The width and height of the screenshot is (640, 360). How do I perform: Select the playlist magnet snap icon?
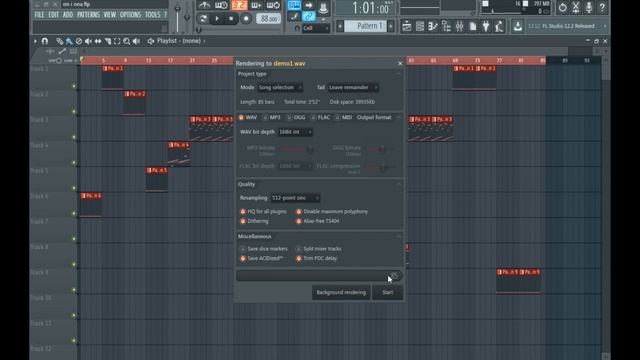[x=45, y=41]
